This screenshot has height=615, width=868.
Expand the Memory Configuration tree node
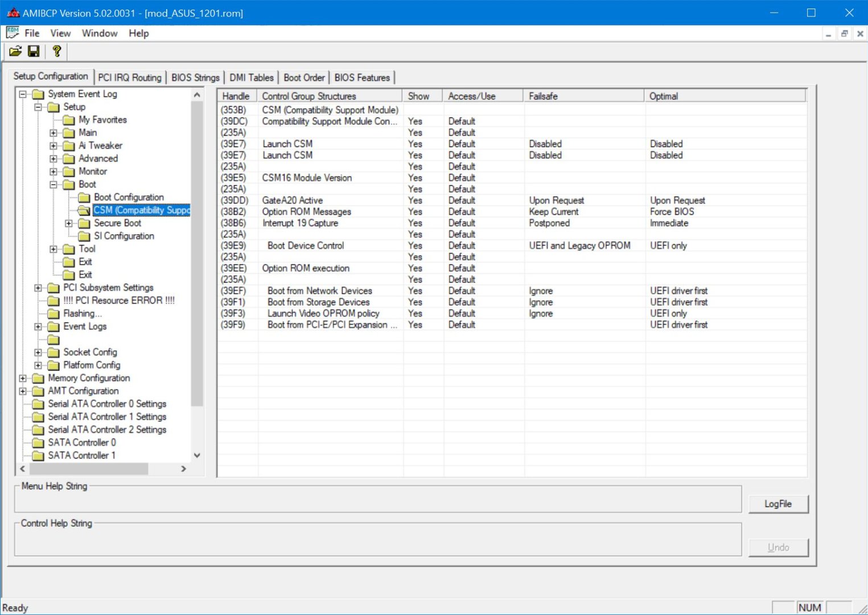pyautogui.click(x=23, y=378)
